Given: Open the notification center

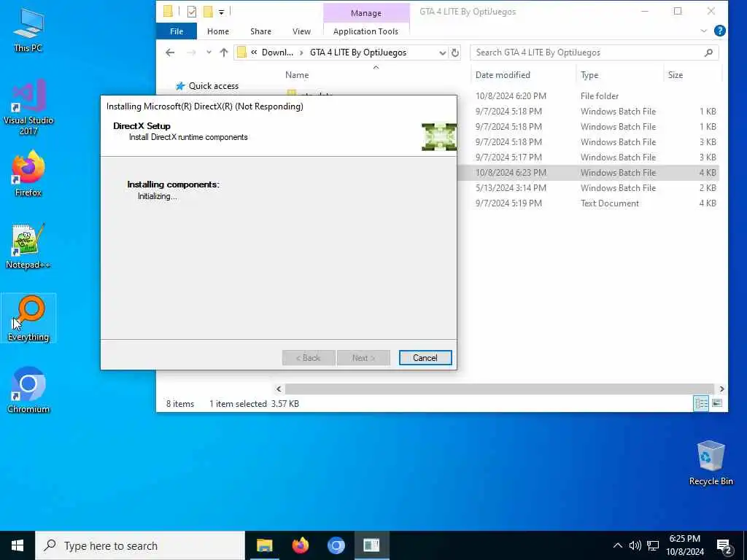Looking at the screenshot, I should click(724, 546).
